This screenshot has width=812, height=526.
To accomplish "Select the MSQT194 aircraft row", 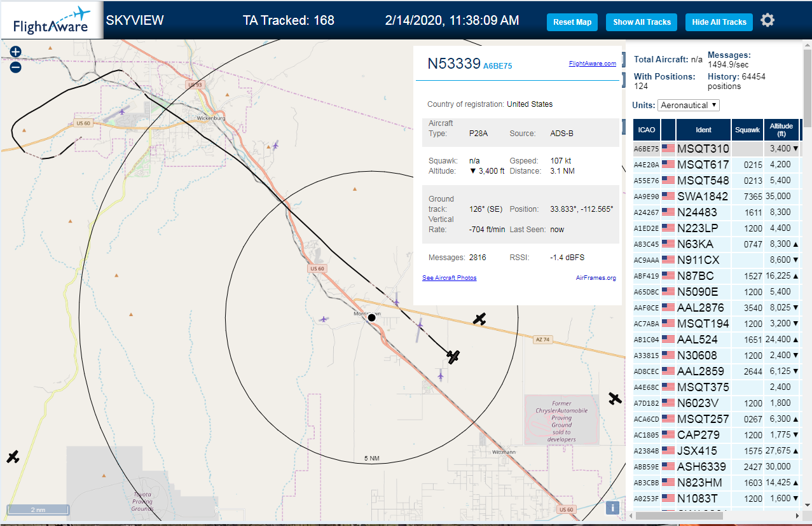I will pyautogui.click(x=717, y=324).
